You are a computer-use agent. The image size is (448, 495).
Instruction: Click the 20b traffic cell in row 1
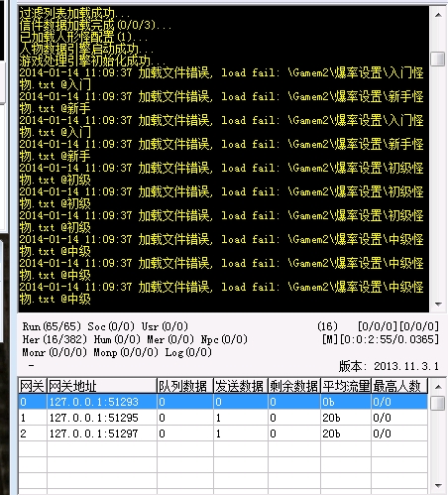[346, 418]
